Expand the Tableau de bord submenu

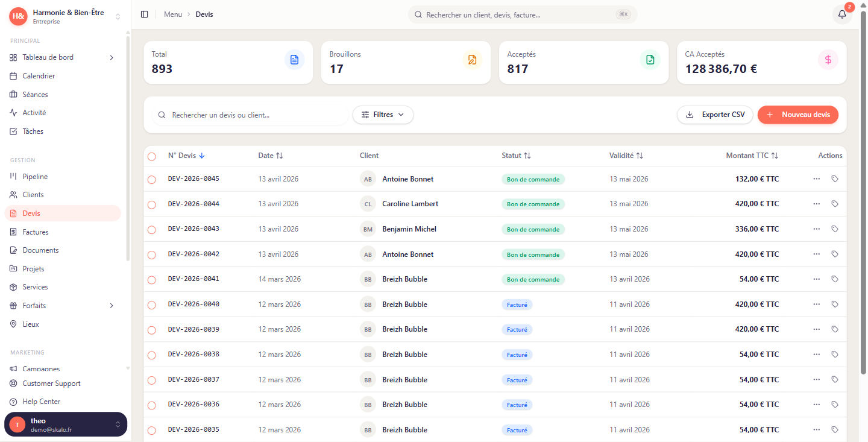coord(112,58)
